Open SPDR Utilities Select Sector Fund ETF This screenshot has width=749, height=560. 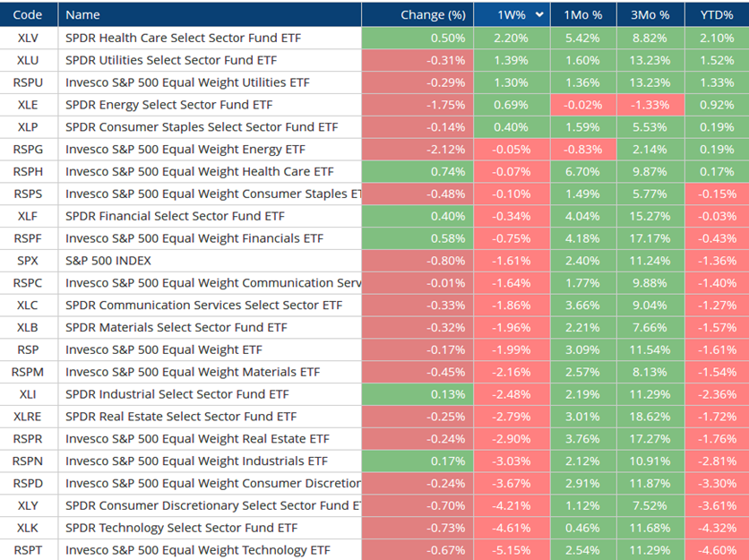[x=171, y=60]
